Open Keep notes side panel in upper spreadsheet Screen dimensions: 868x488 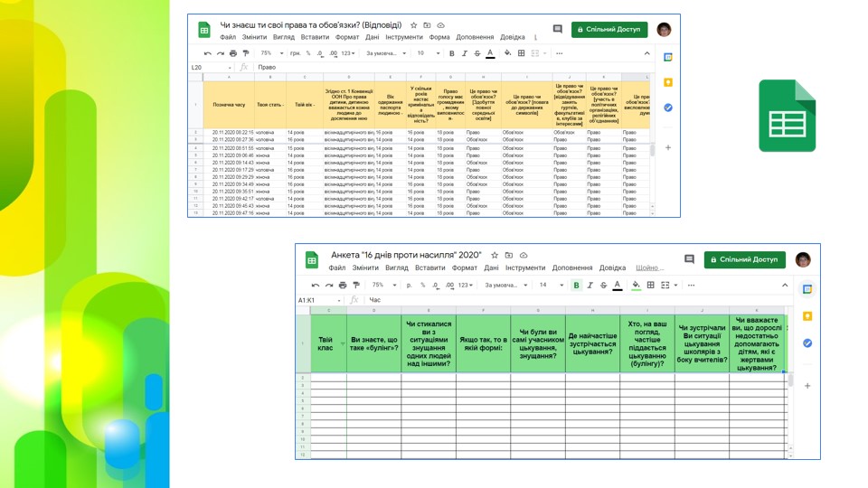[668, 82]
